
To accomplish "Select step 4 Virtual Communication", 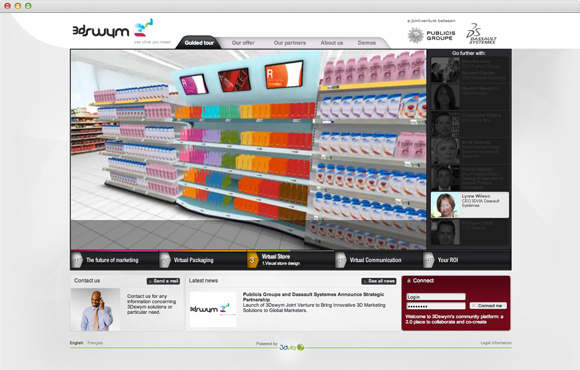I will coord(378,260).
